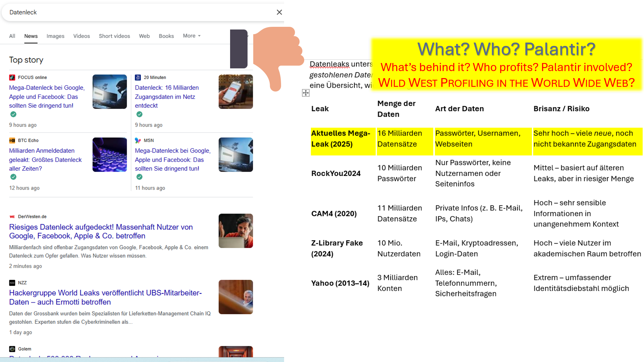Image resolution: width=644 pixels, height=362 pixels.
Task: Click verified checkmark under 20 Minuten article
Action: (x=140, y=114)
